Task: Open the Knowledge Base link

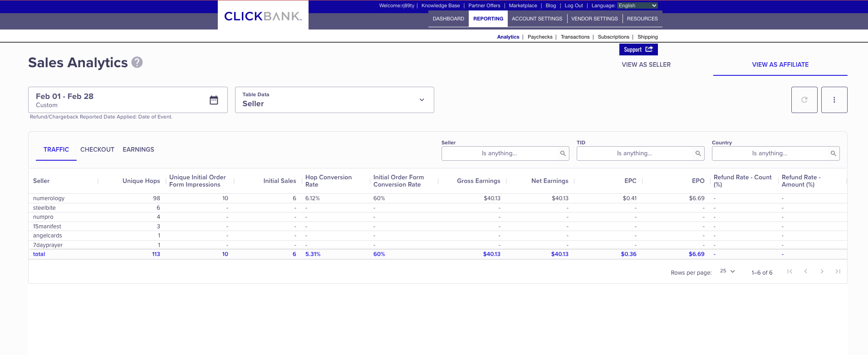Action: coord(441,5)
